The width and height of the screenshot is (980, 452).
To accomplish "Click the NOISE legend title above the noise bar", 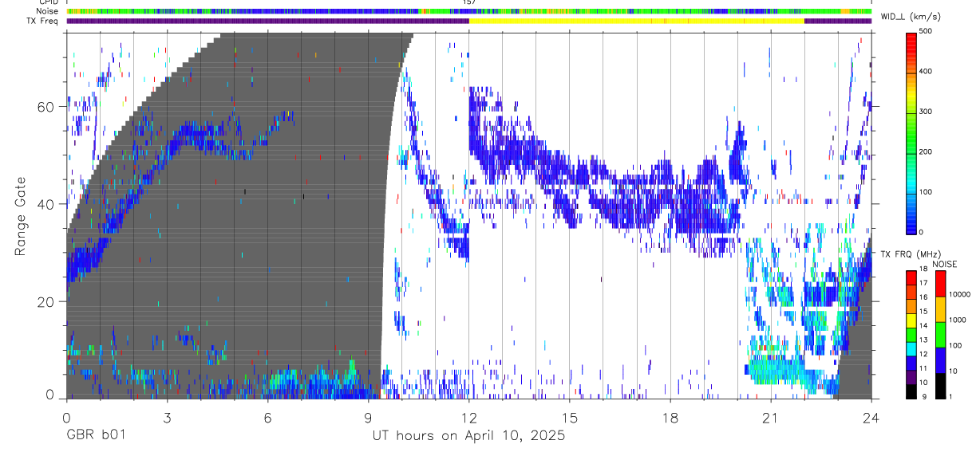I will (x=945, y=264).
